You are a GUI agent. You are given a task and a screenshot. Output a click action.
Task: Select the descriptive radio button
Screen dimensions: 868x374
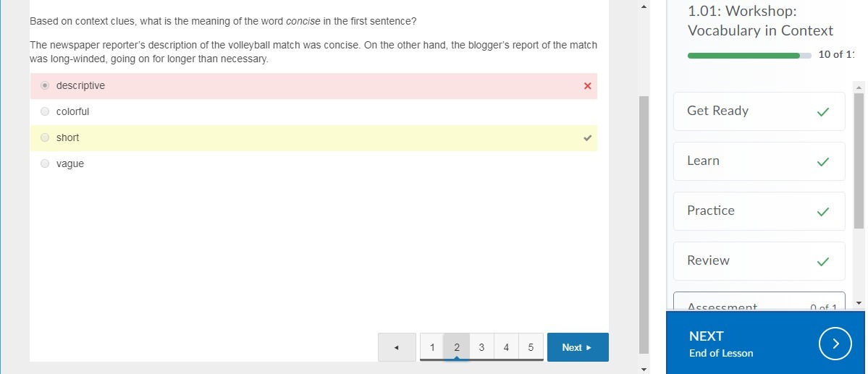(x=46, y=86)
